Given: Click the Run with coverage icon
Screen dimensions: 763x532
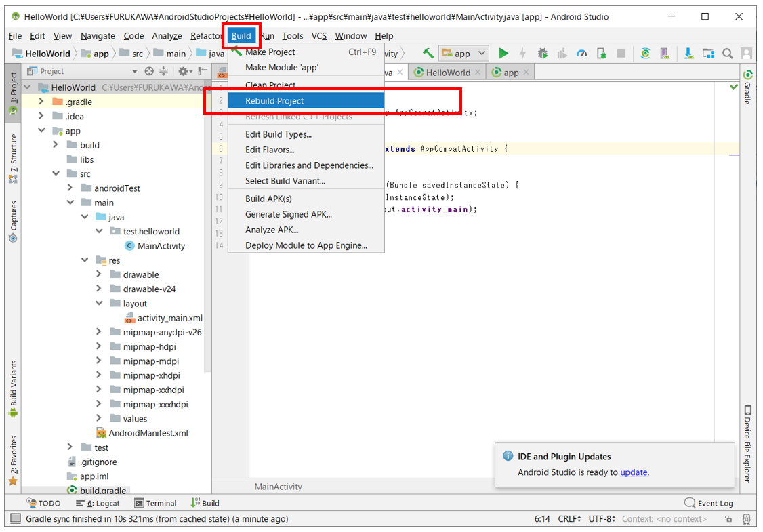Looking at the screenshot, I should (x=562, y=53).
